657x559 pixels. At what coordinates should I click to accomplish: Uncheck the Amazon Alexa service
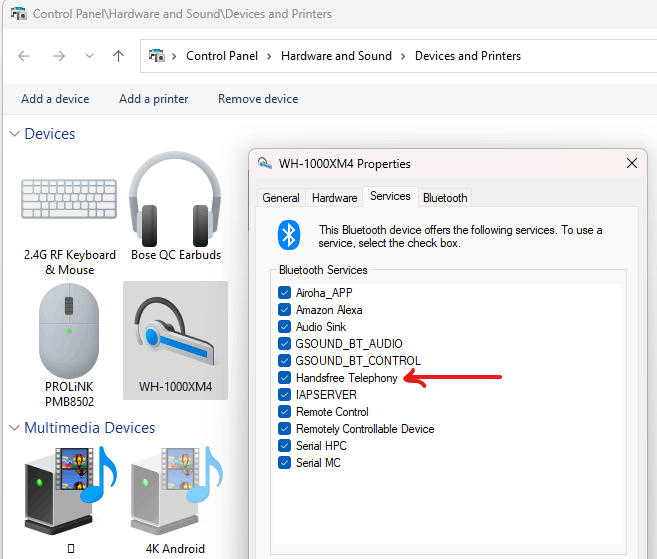[284, 310]
